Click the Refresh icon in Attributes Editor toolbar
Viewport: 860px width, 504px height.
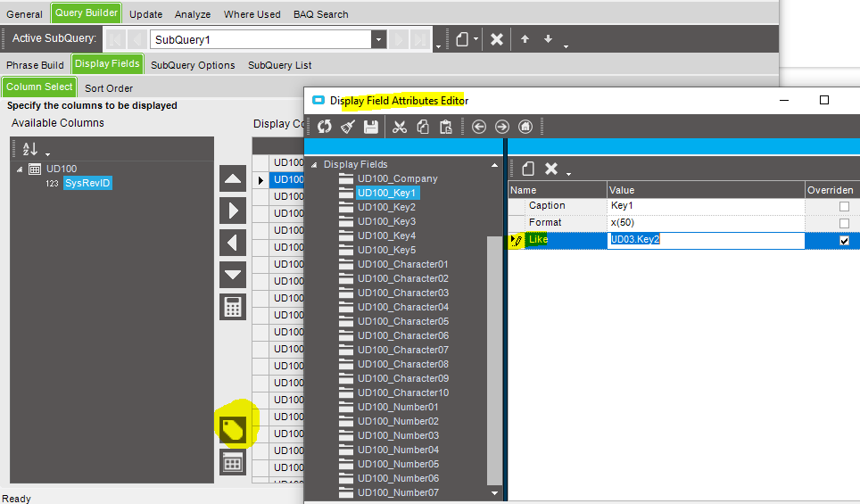point(324,127)
